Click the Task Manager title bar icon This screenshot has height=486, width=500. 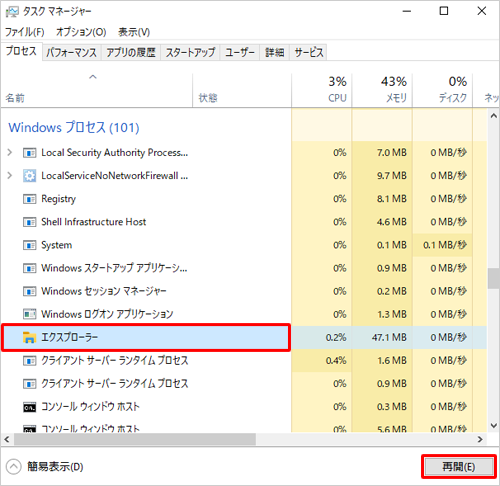tap(12, 12)
